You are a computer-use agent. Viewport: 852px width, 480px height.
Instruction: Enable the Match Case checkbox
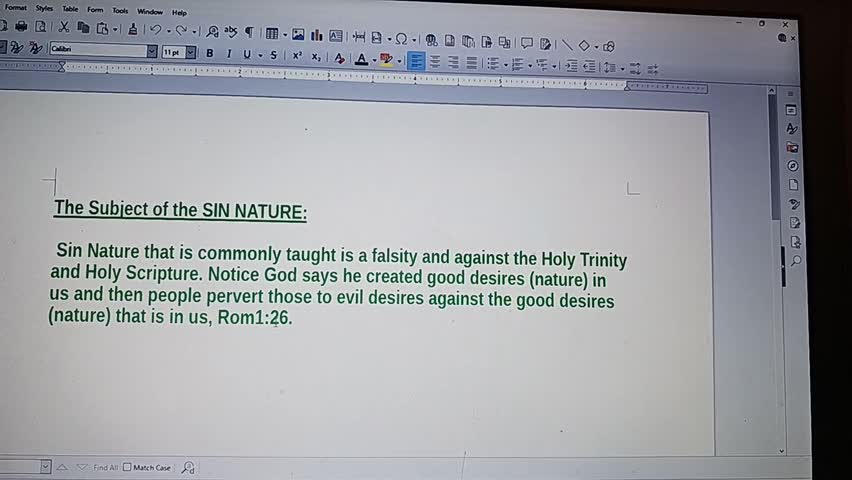[127, 467]
